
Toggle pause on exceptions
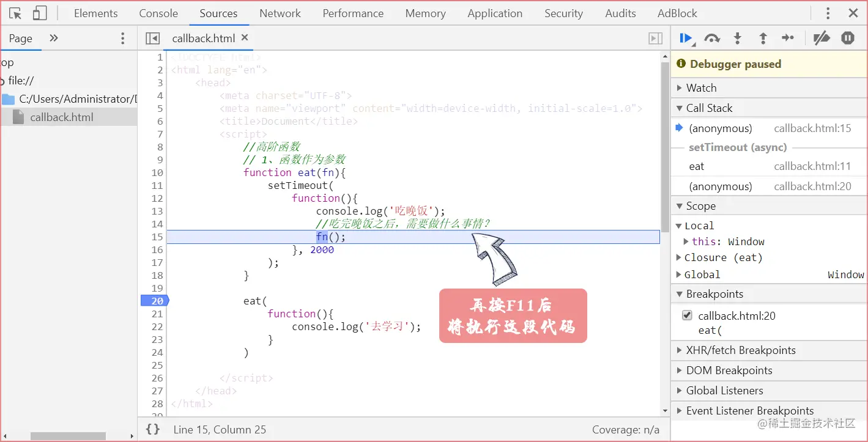(848, 38)
